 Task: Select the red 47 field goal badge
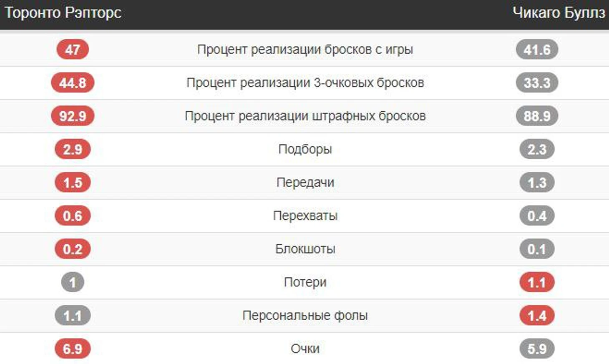(73, 50)
